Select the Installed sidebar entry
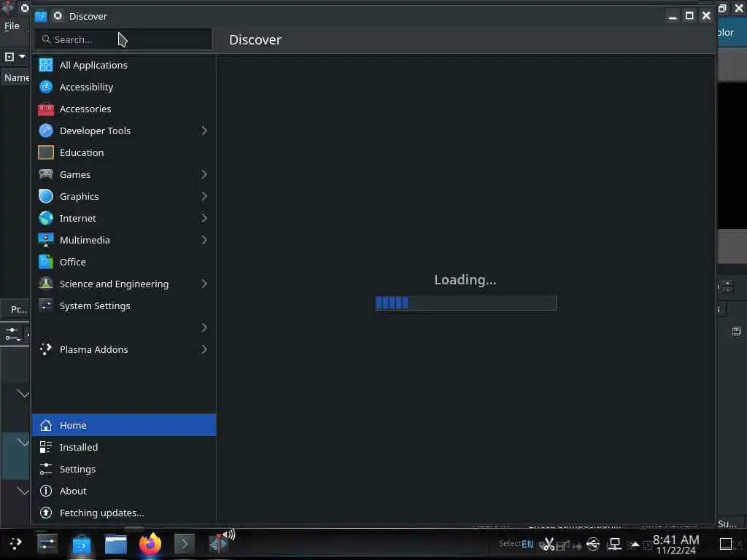The width and height of the screenshot is (747, 560). pyautogui.click(x=124, y=447)
